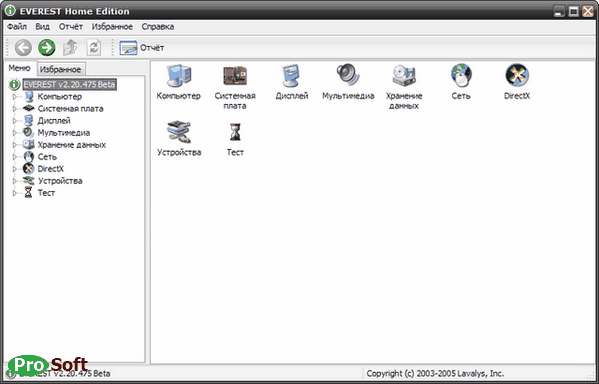Select the DirectX icon in the tree
599x384 pixels.
tap(29, 169)
